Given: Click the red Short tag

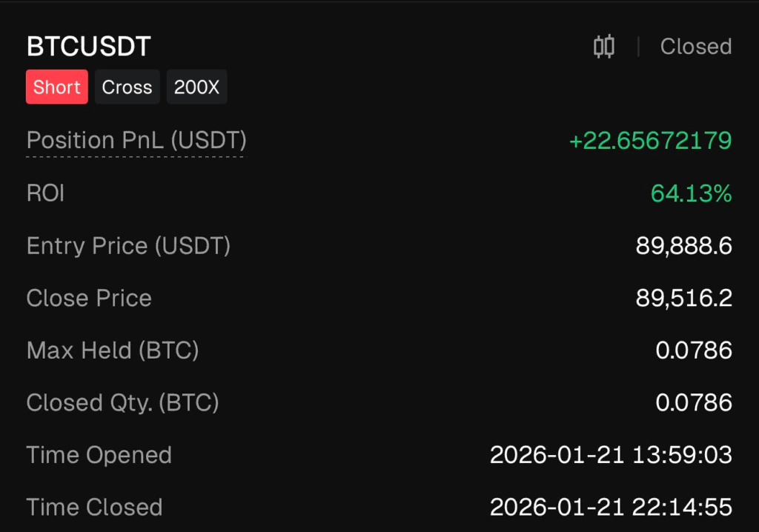Looking at the screenshot, I should [x=57, y=87].
